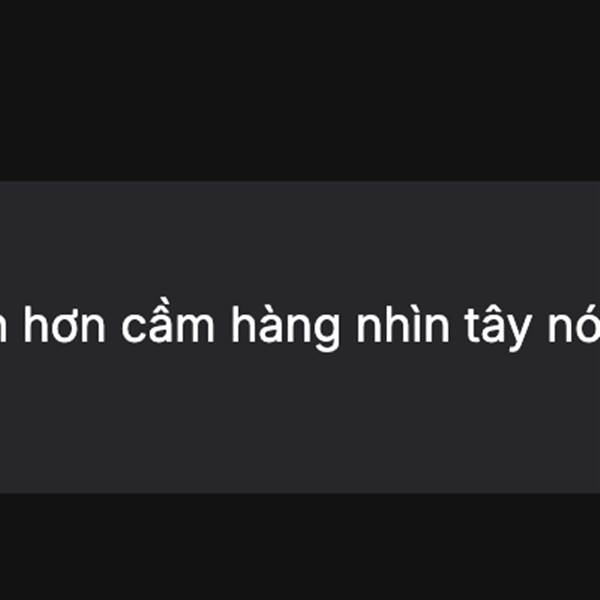Place cursor between "hàng" and "nhìn"
The height and width of the screenshot is (600, 600).
tap(348, 325)
